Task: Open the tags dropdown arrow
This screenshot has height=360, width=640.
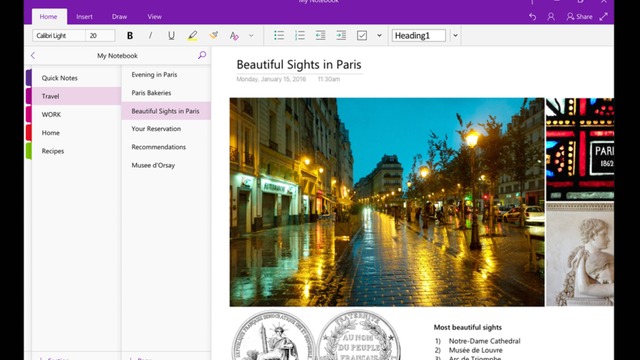Action: tap(379, 36)
